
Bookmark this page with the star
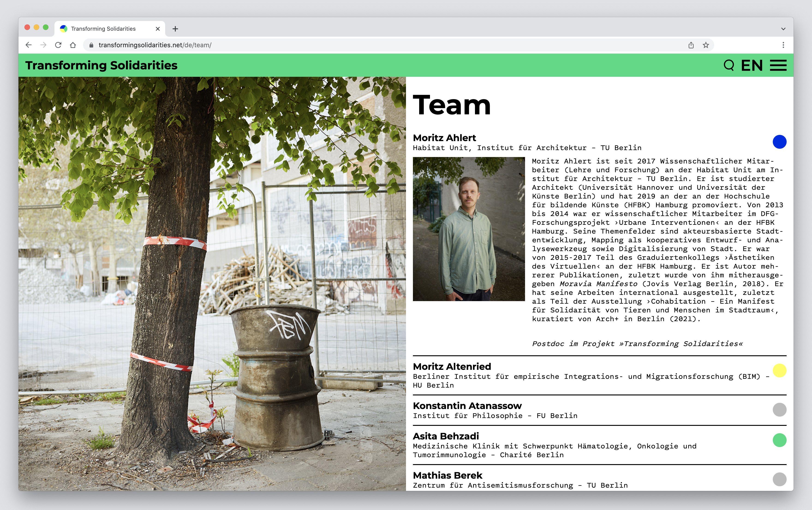coord(706,45)
